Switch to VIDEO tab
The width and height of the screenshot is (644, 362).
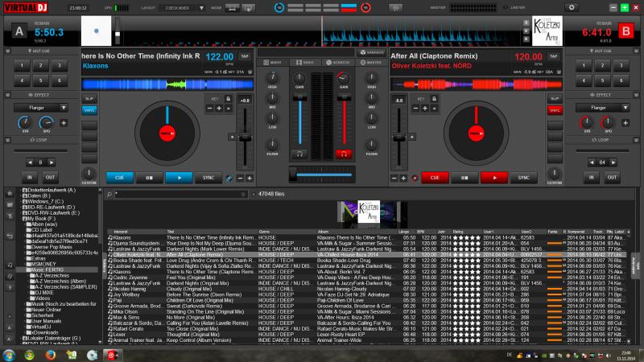coord(305,63)
